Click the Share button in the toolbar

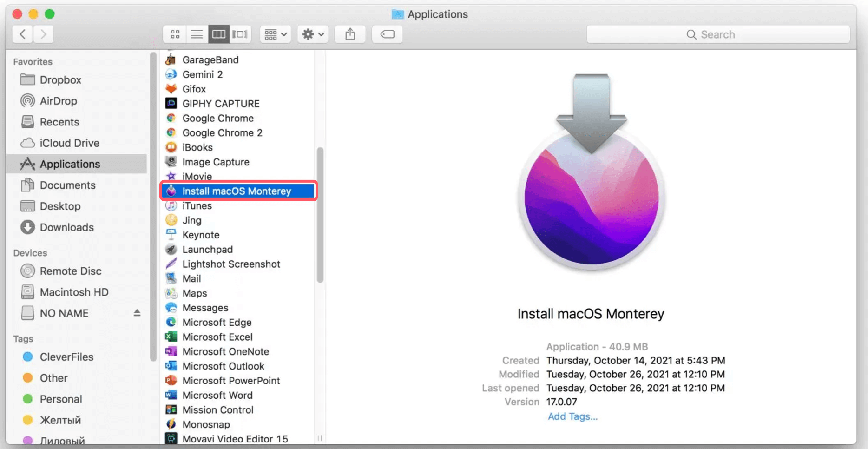[x=350, y=34]
